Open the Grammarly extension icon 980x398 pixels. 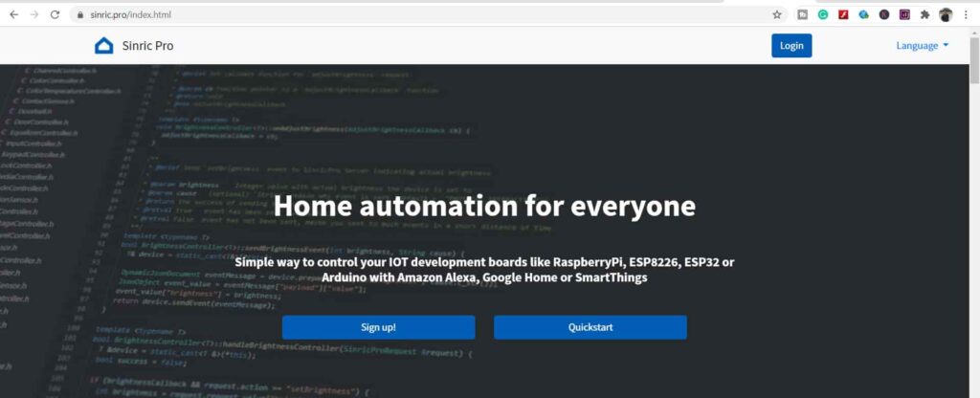[822, 14]
